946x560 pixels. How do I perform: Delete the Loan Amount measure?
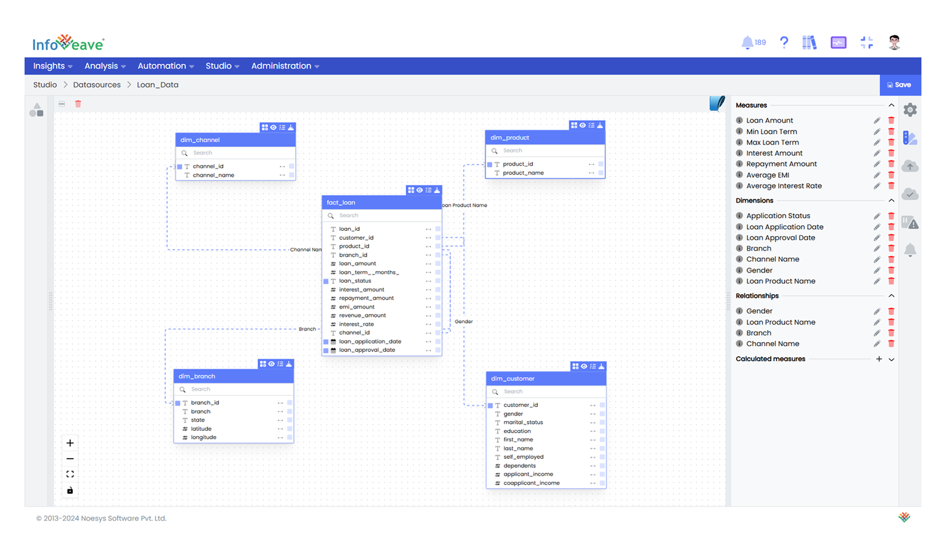[891, 121]
